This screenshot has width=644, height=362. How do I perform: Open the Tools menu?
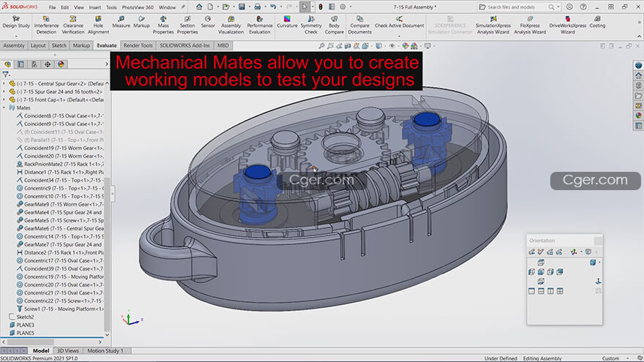[111, 7]
